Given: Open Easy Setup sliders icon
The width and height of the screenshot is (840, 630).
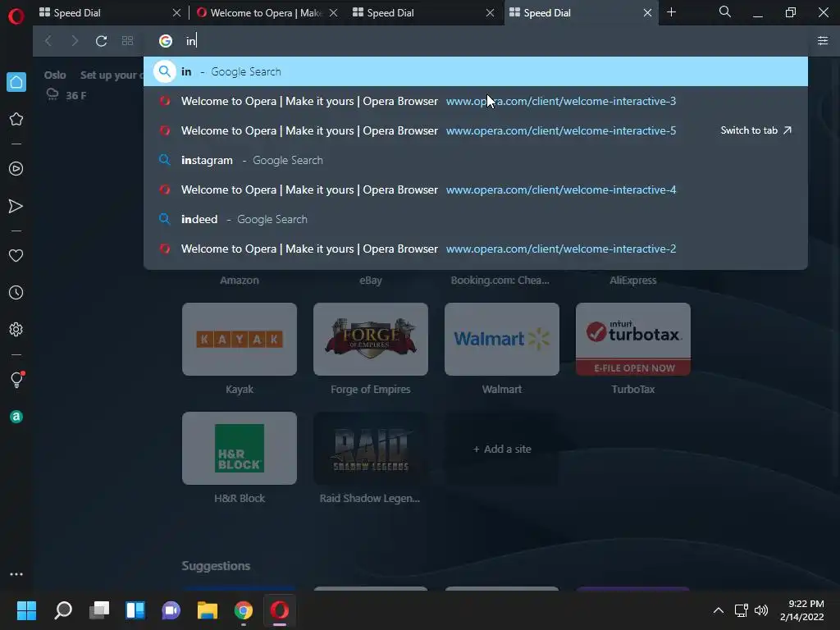Looking at the screenshot, I should pos(823,41).
